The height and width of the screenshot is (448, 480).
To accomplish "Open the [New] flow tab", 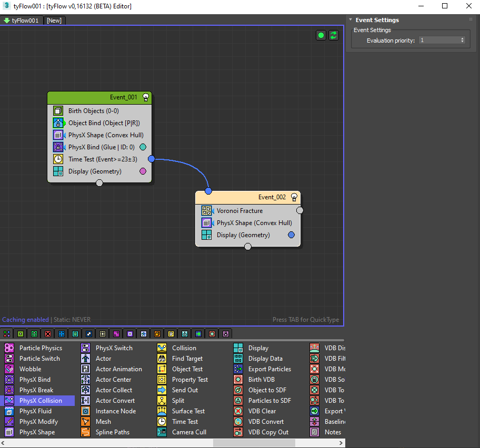I will (54, 21).
